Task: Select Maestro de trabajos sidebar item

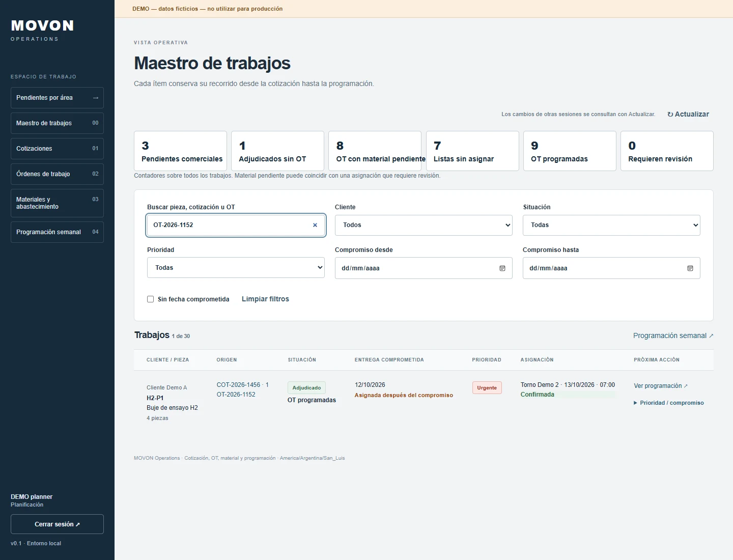Action: coord(57,123)
